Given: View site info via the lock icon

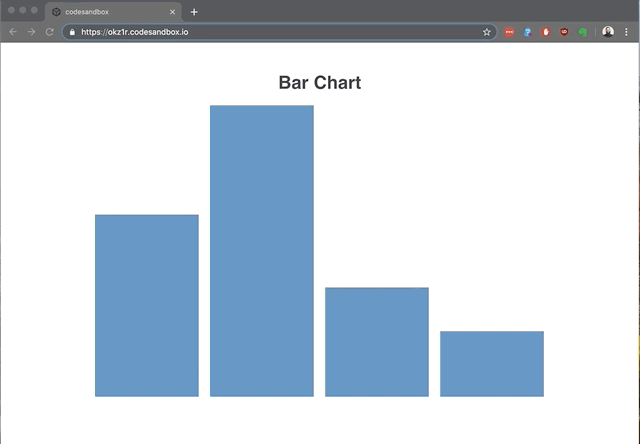Looking at the screenshot, I should pos(72,32).
